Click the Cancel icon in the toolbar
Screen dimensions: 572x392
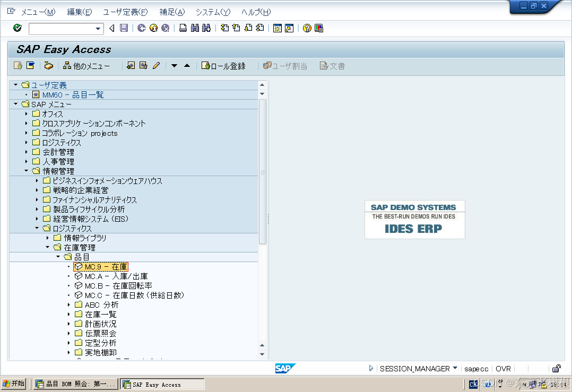(x=165, y=28)
